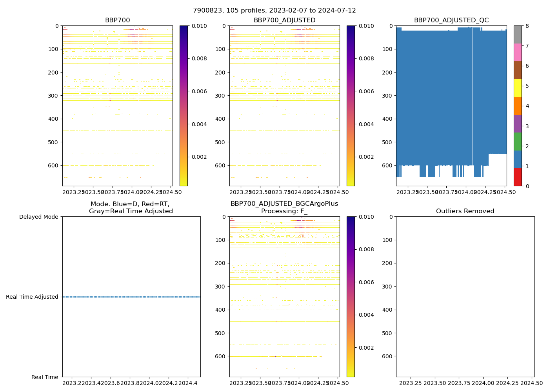Pick the purple band in the QC colorbar
Viewport: 549px width, 392px height.
coord(518,123)
